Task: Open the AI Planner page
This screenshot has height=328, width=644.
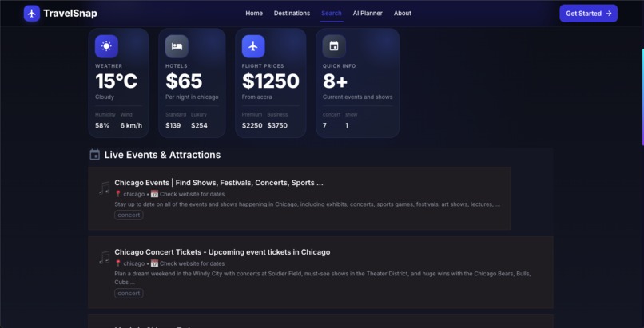Action: coord(368,13)
